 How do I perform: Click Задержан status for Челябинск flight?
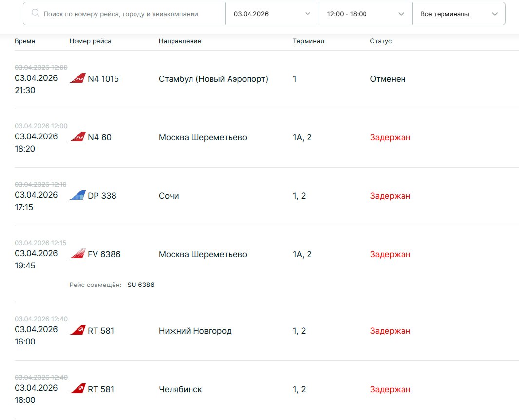click(x=390, y=389)
